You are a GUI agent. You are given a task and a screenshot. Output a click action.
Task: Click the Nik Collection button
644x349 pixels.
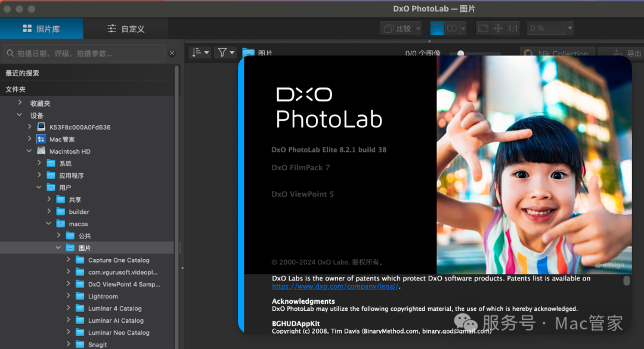point(557,54)
